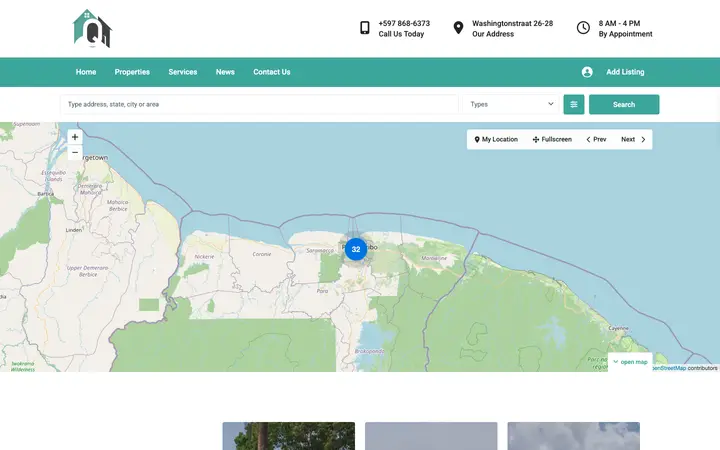Open the Services menu item

point(183,72)
